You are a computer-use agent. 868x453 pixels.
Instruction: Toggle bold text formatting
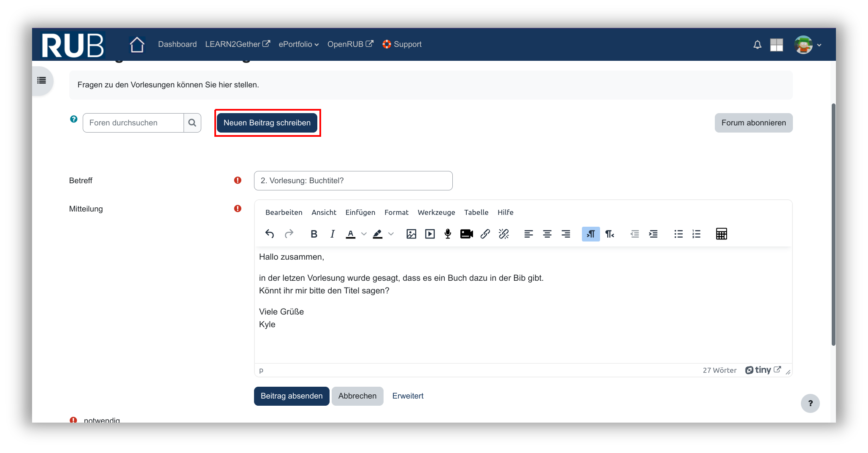click(x=314, y=234)
